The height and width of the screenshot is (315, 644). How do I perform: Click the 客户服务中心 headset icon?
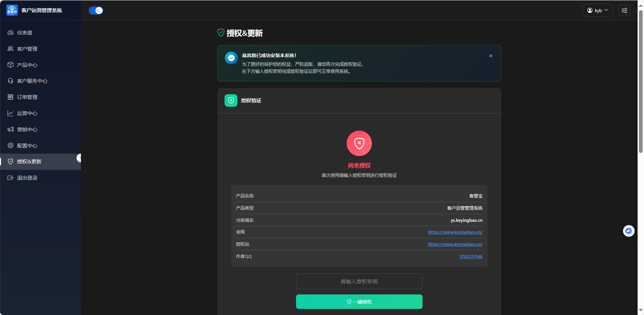(10, 81)
